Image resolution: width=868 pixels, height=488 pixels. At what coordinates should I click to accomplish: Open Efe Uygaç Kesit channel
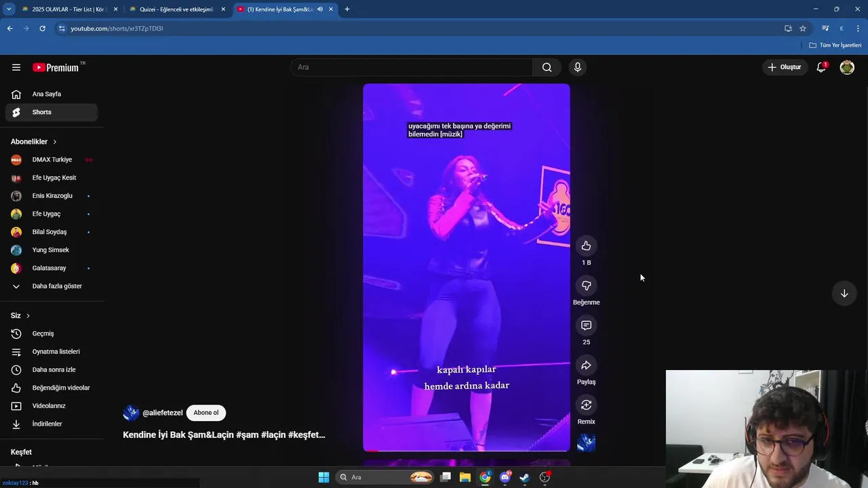(52, 178)
